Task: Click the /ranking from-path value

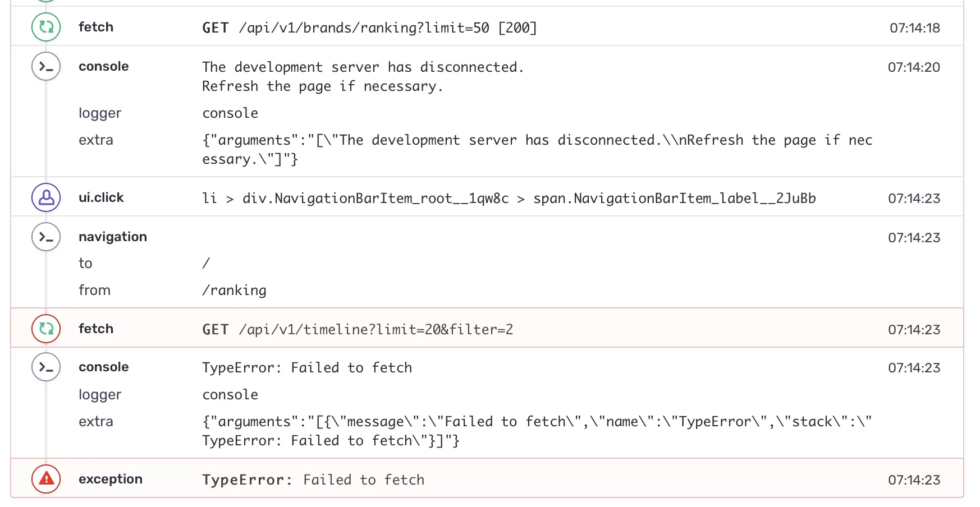Action: click(234, 291)
